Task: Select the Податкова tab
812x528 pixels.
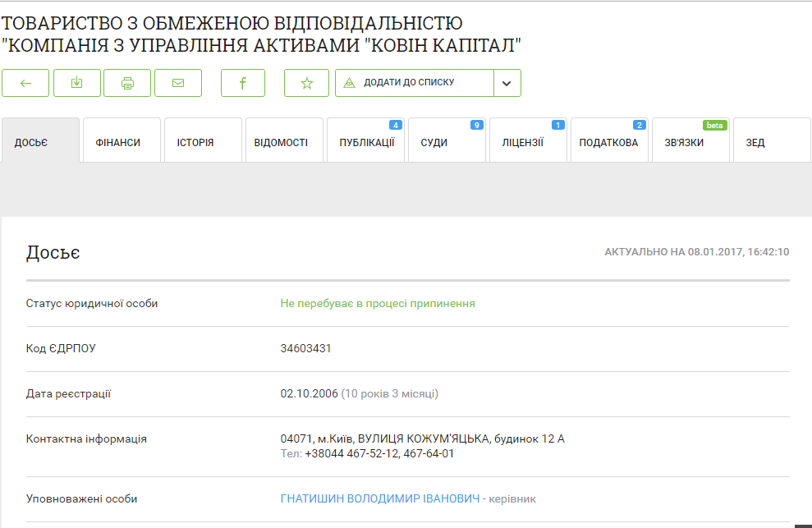Action: coord(608,142)
